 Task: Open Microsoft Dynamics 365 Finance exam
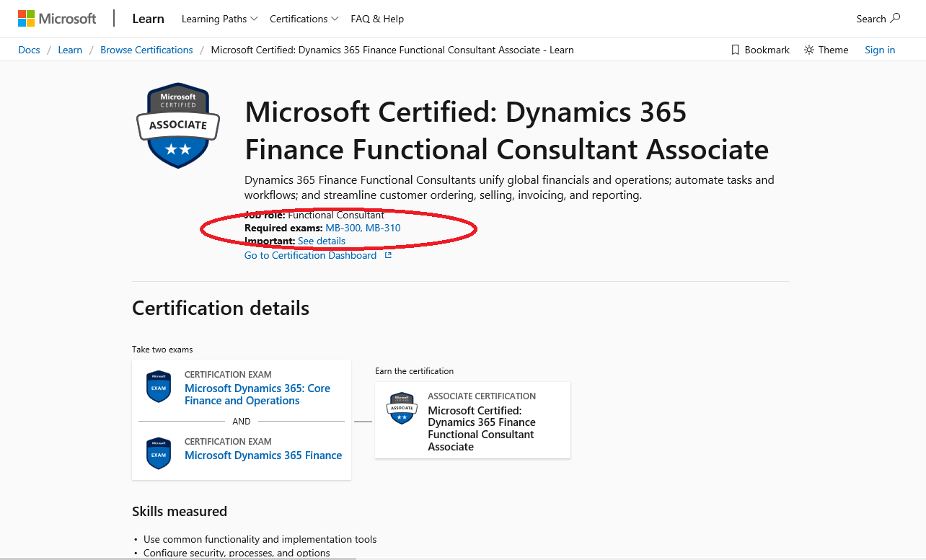263,455
